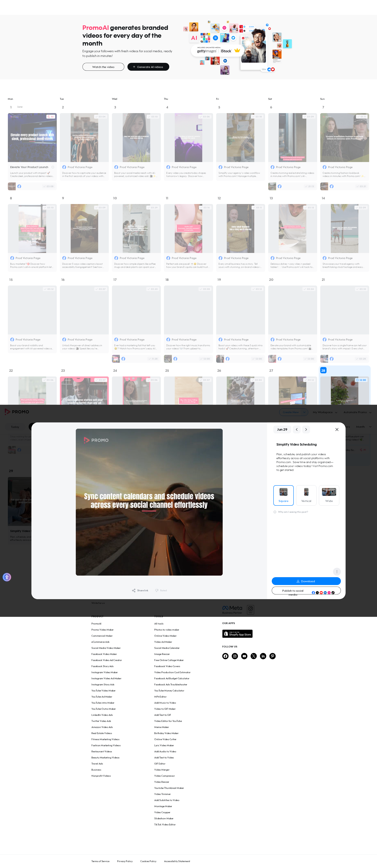
Task: Go to the previous post with the left arrow
Action: [296, 429]
